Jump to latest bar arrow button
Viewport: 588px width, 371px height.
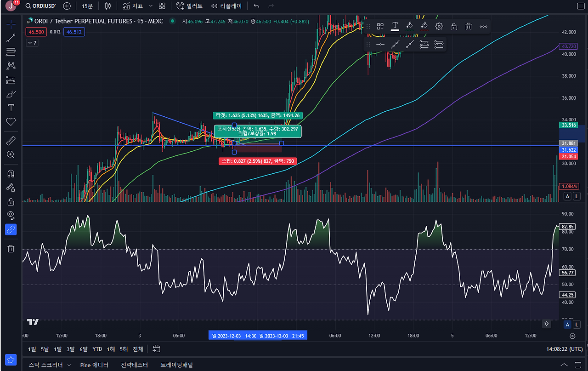coord(546,324)
